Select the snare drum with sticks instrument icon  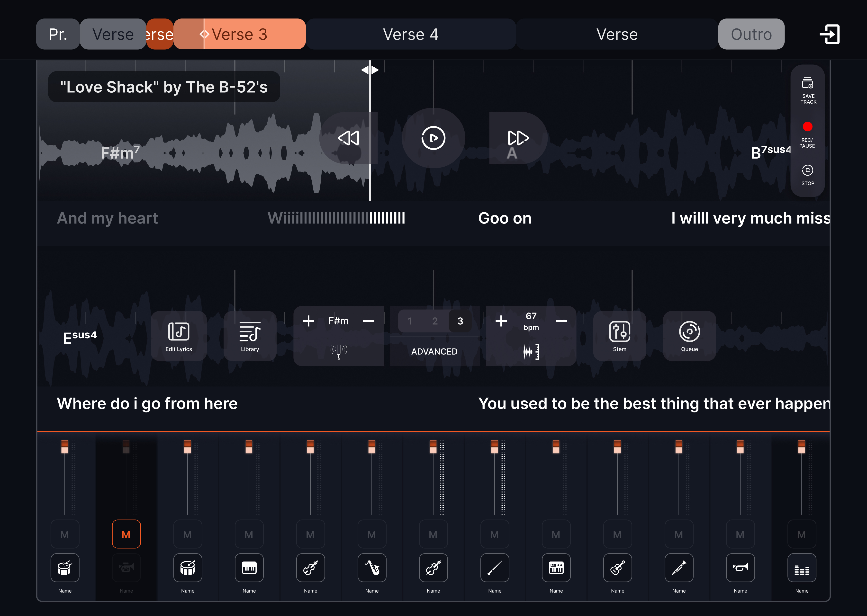tap(65, 567)
